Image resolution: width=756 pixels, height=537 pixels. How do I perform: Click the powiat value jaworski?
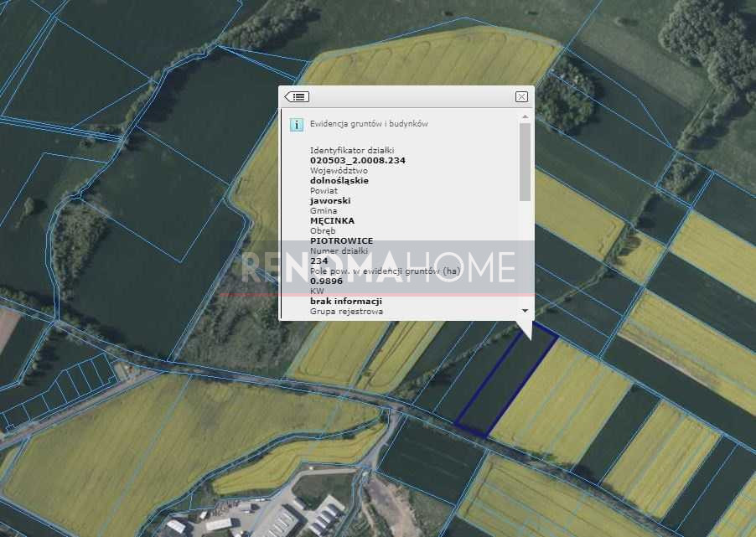(x=330, y=201)
